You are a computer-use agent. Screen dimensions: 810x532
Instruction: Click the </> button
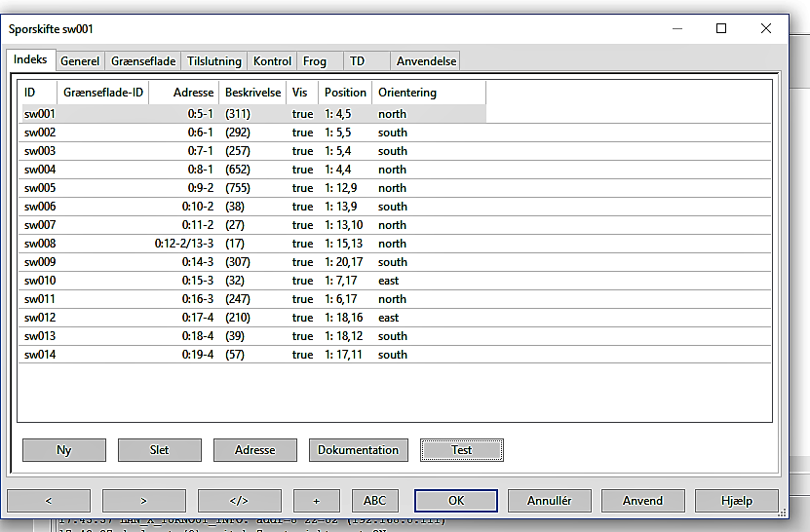240,501
